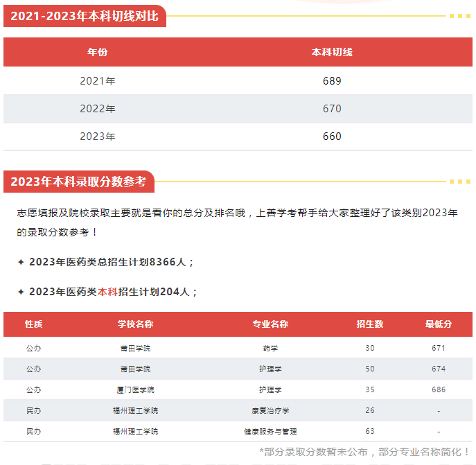The image size is (476, 465).
Task: Click the 2023年本科录取分数参考 section heading
Action: click(x=78, y=182)
